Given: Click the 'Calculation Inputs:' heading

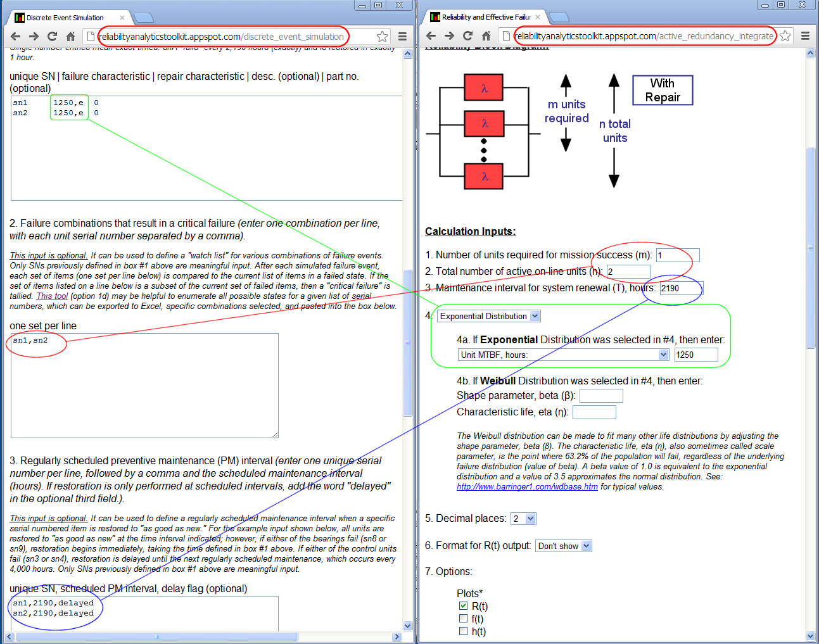Looking at the screenshot, I should tap(470, 232).
